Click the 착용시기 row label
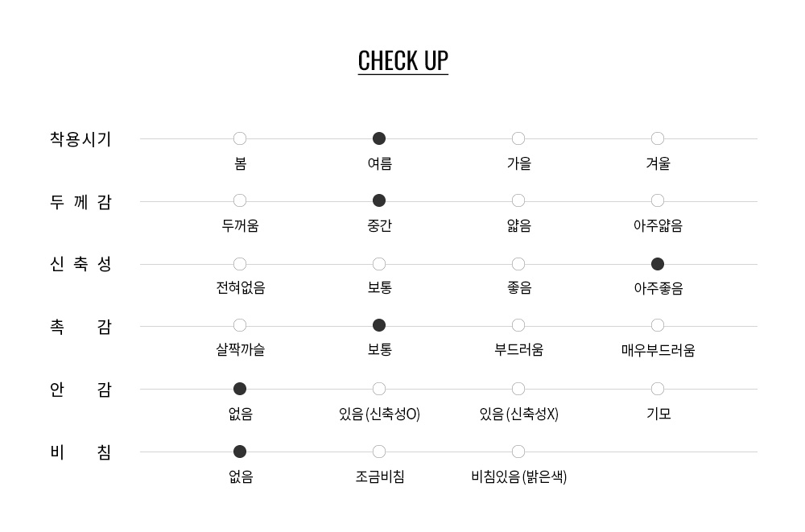The image size is (805, 532). pos(80,139)
